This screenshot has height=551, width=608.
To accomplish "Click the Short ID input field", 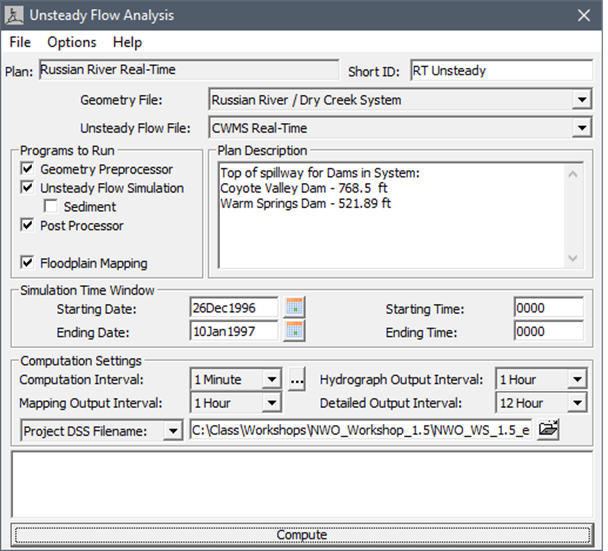I will (502, 70).
